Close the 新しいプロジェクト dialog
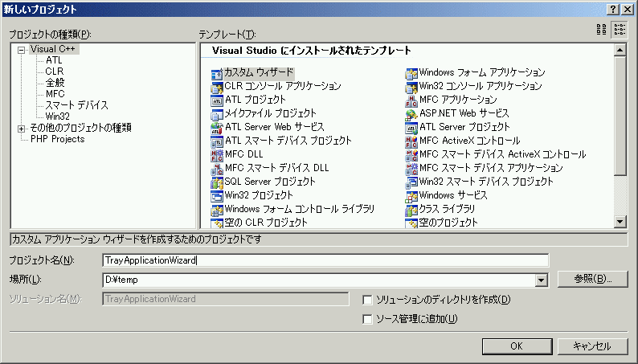 tap(627, 10)
